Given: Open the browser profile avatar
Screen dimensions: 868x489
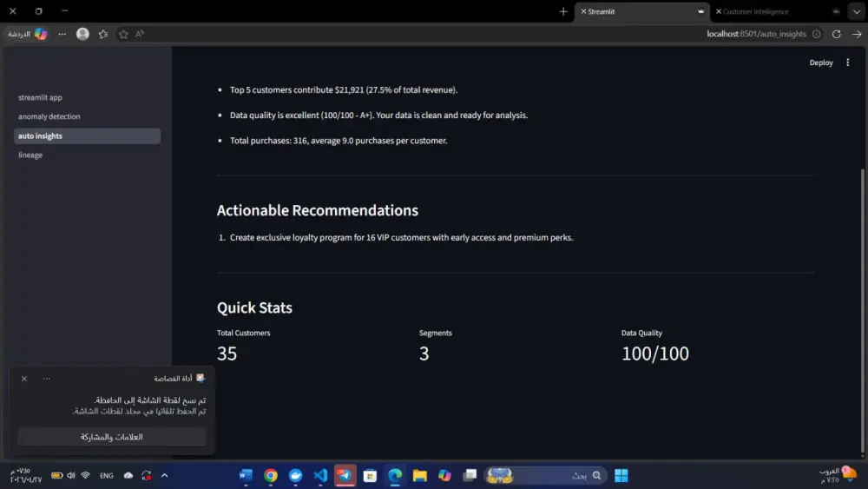Looking at the screenshot, I should (82, 34).
